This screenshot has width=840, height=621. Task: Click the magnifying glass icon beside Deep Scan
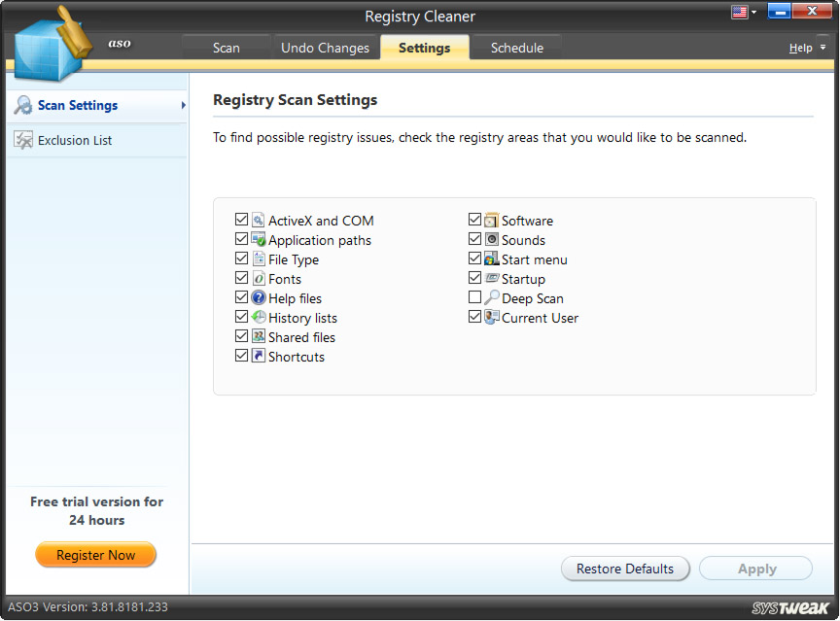click(492, 297)
